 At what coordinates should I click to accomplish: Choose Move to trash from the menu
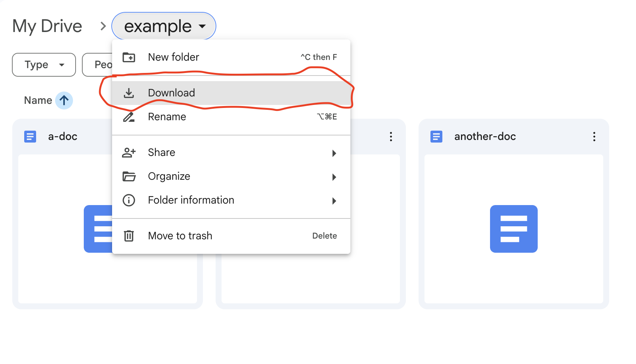180,236
